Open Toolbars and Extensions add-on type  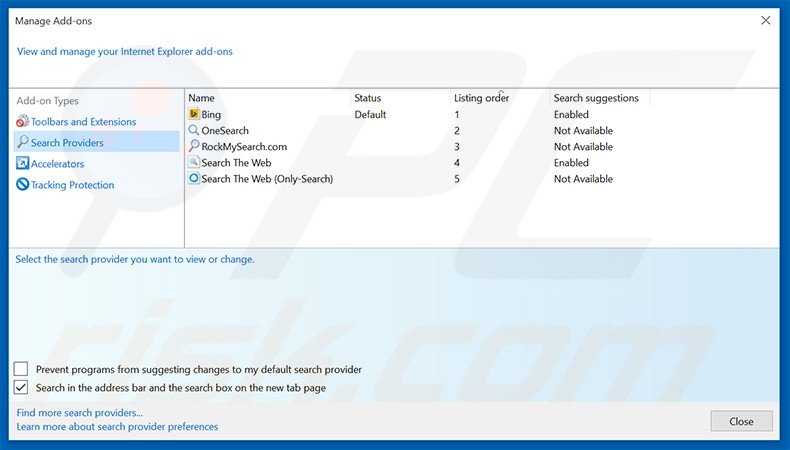[x=84, y=121]
